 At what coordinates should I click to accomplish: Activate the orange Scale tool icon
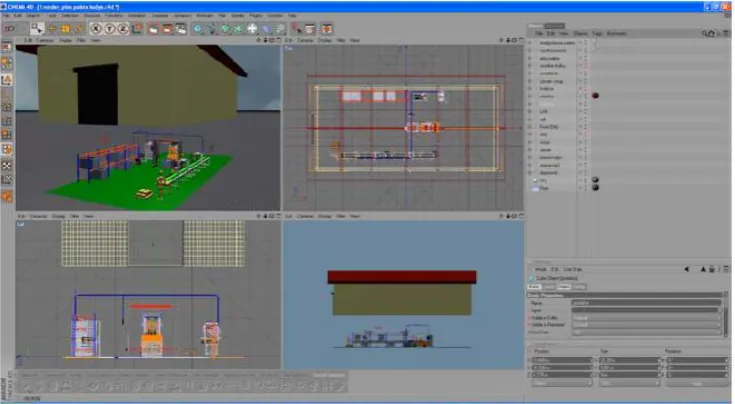(65, 29)
